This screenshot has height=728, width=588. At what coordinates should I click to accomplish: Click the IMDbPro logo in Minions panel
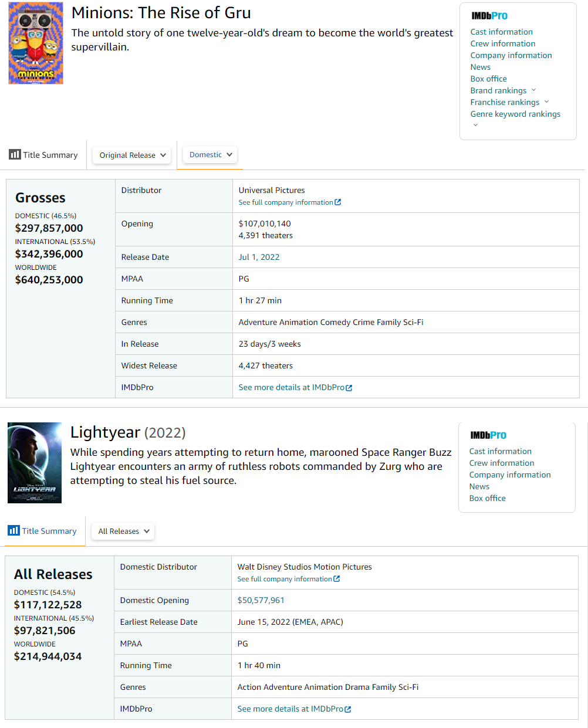coord(489,16)
